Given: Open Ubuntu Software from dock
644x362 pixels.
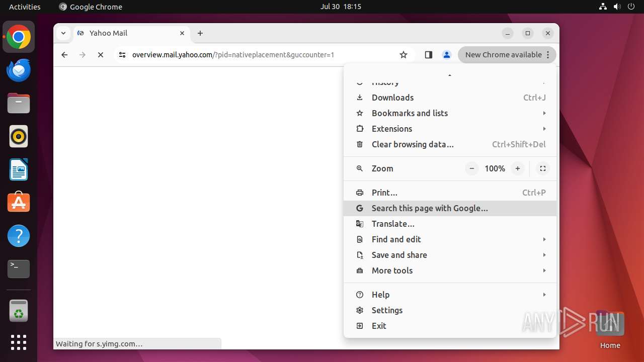Looking at the screenshot, I should click(19, 203).
